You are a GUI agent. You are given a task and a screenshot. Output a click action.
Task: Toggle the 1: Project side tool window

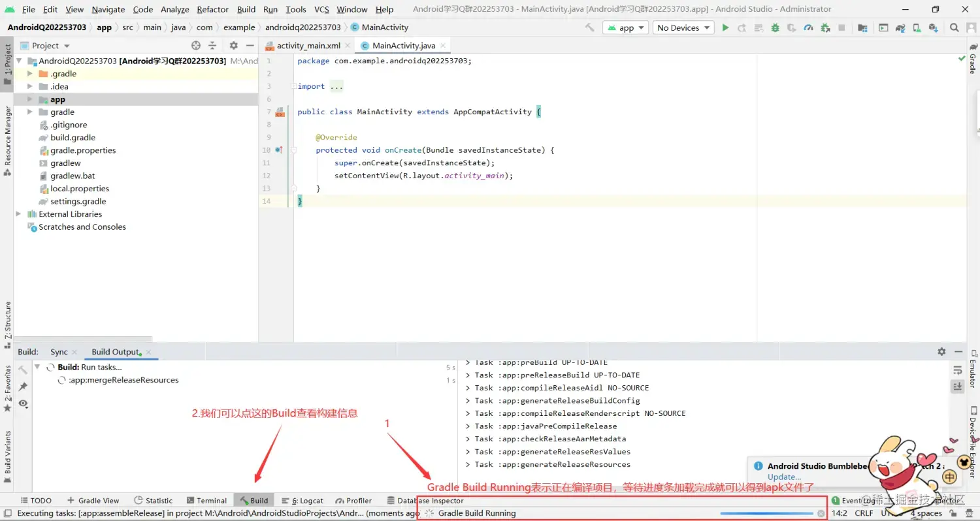point(7,65)
